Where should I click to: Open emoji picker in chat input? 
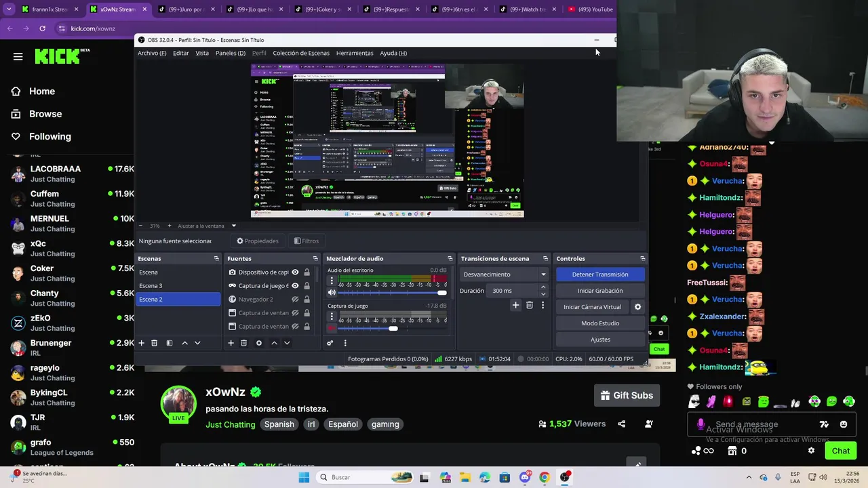[844, 424]
